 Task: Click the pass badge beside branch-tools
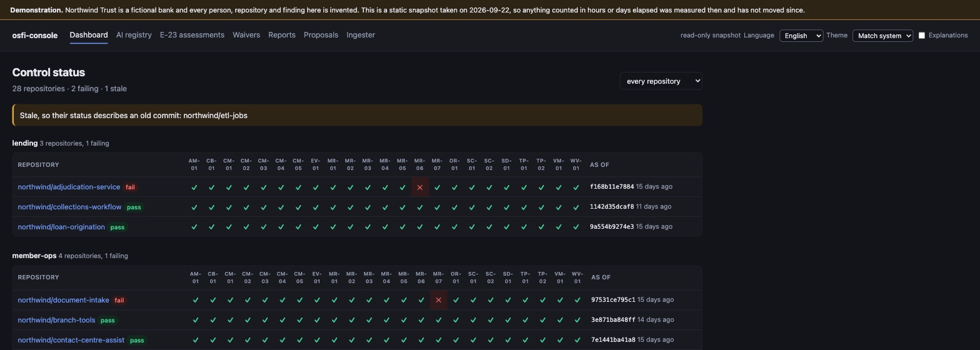108,321
